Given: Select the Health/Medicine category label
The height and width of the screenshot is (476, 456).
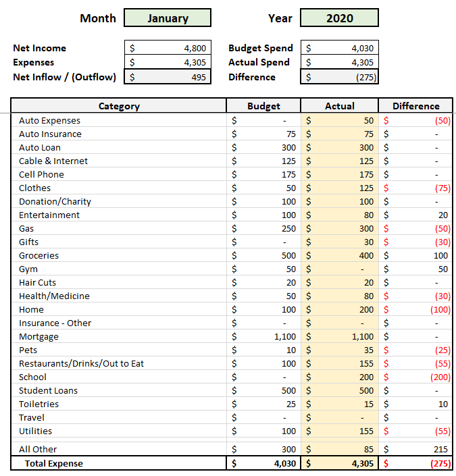Looking at the screenshot, I should coord(54,296).
